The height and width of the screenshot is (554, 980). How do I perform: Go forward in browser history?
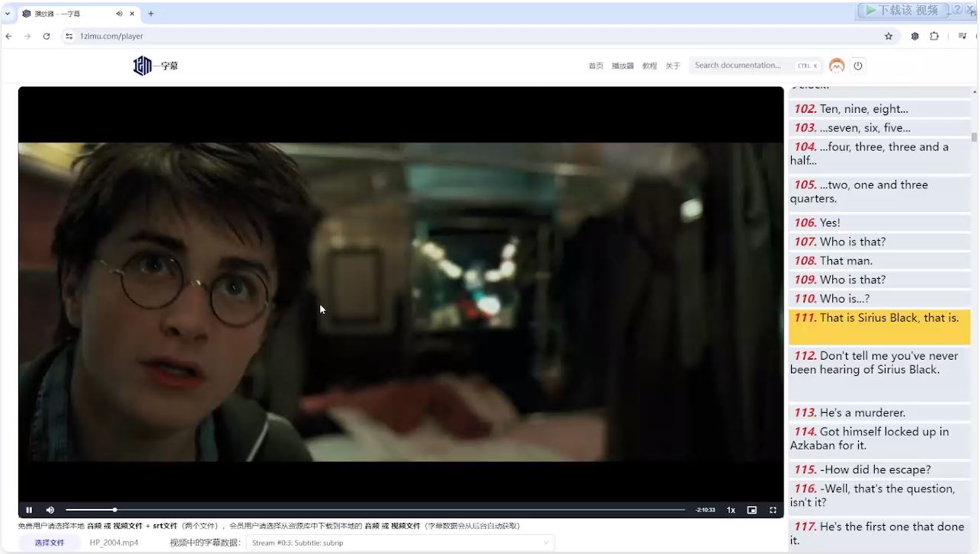[27, 36]
